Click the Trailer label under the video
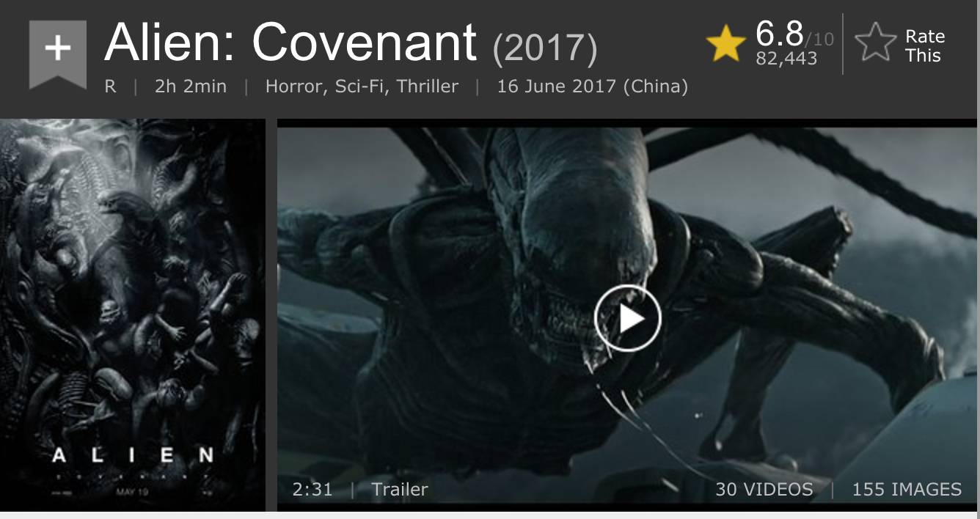Viewport: 980px width, 519px height. (x=400, y=489)
